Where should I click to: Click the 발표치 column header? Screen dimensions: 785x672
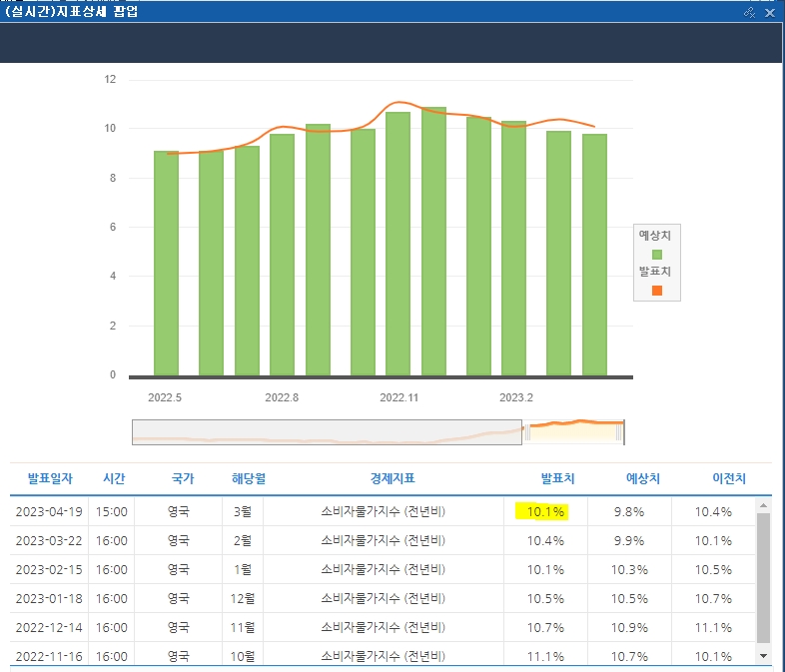[x=557, y=478]
